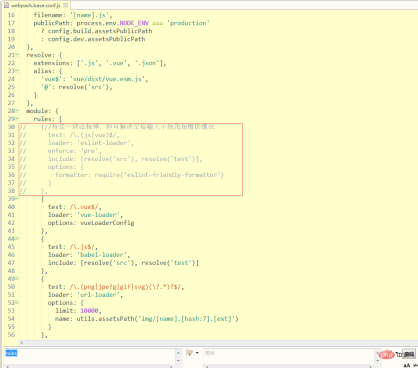Click the JavaScript file icon on the tab
This screenshot has height=368, width=418.
point(6,5)
